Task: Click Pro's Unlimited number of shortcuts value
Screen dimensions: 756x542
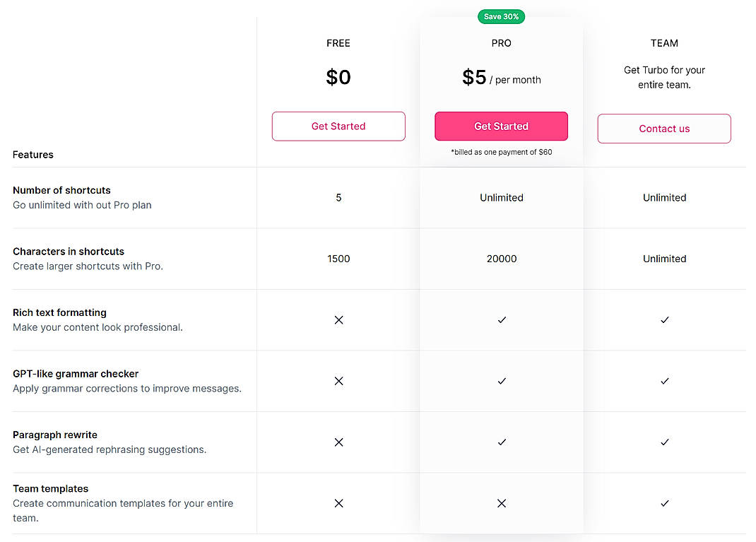Action: (x=502, y=198)
